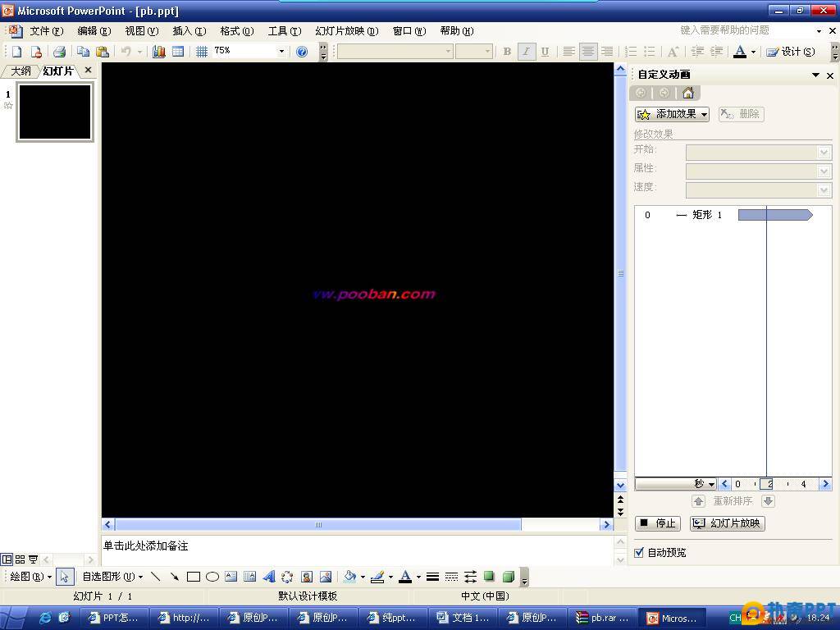Switch to pb.rar taskbar window
This screenshot has width=840, height=630.
[x=601, y=619]
